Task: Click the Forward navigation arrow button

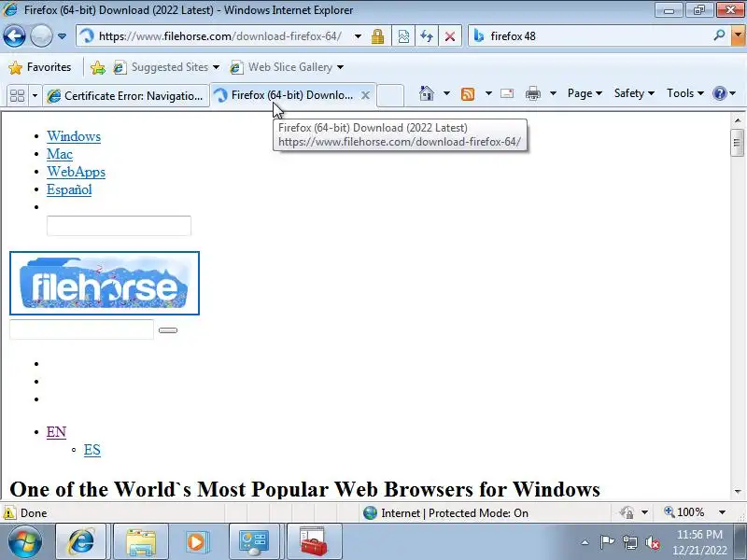Action: pyautogui.click(x=41, y=35)
